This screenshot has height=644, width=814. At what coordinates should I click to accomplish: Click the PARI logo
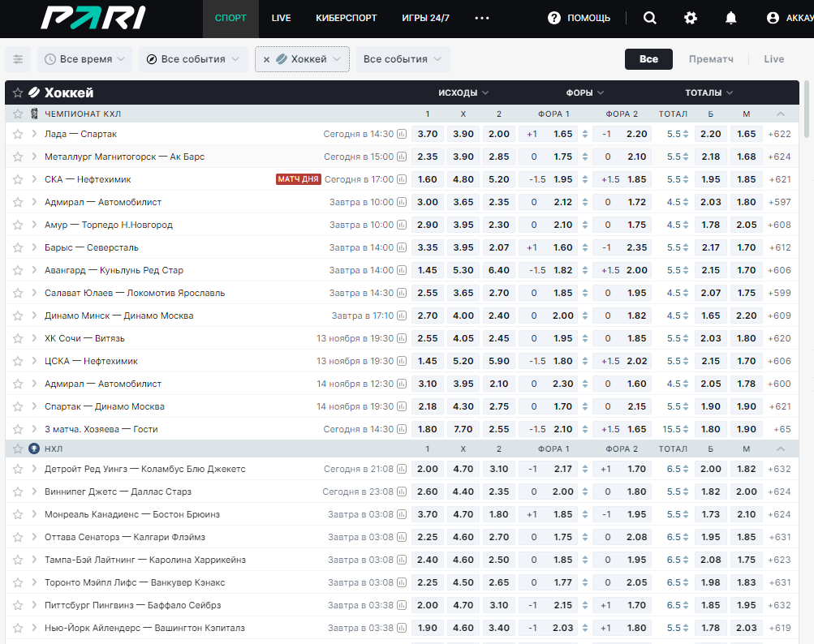click(x=93, y=18)
